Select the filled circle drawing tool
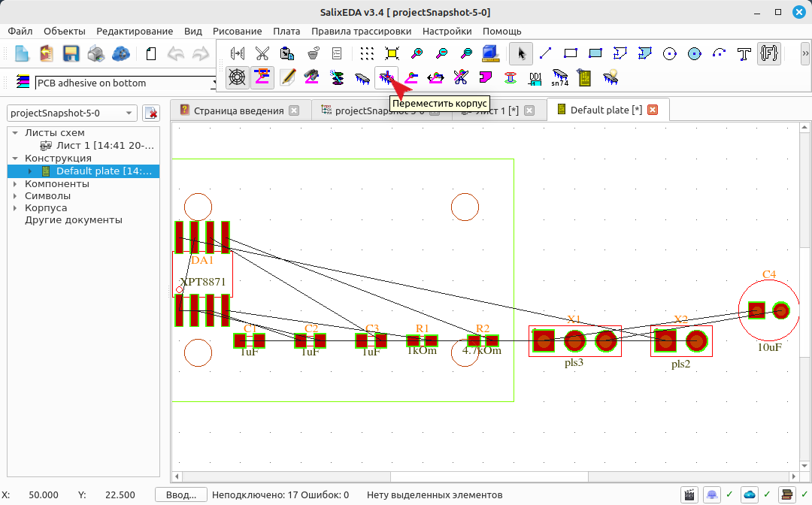The width and height of the screenshot is (812, 505). pyautogui.click(x=695, y=53)
